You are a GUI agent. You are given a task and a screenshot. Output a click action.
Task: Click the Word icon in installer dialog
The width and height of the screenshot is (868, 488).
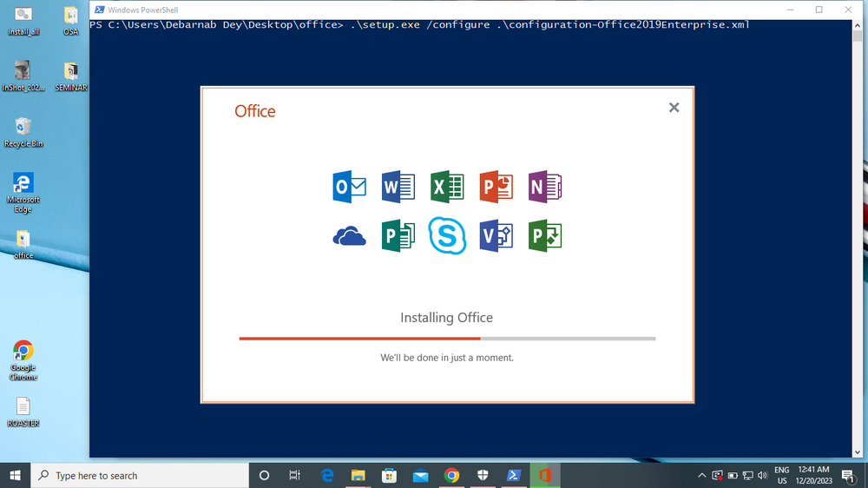[398, 187]
